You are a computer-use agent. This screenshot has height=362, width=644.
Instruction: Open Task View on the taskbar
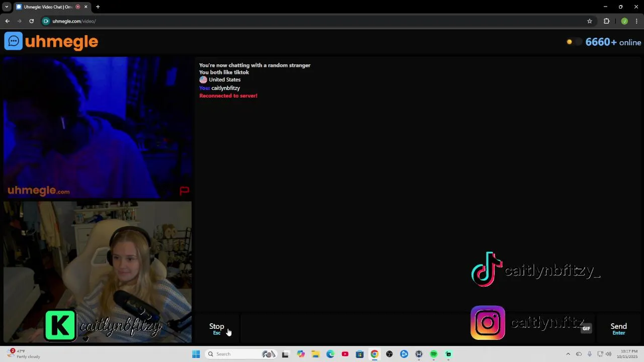pos(285,354)
